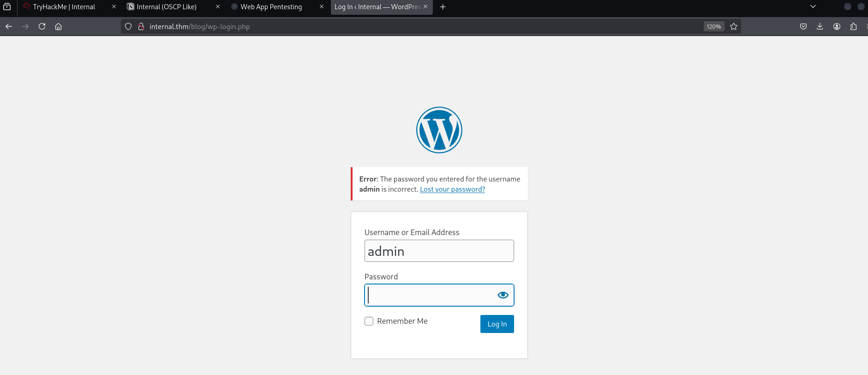Click the WordPress logo
The width and height of the screenshot is (868, 375).
(x=439, y=130)
